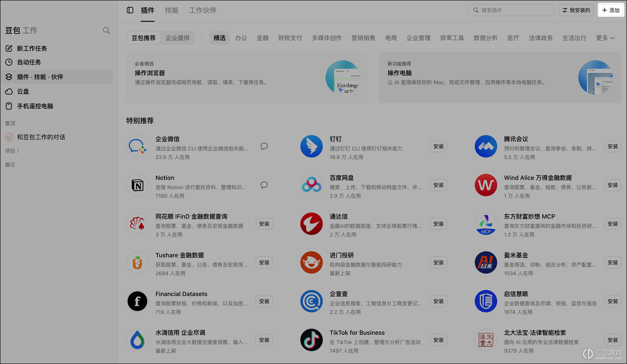
Task: Select the 电商 category tab
Action: 391,38
